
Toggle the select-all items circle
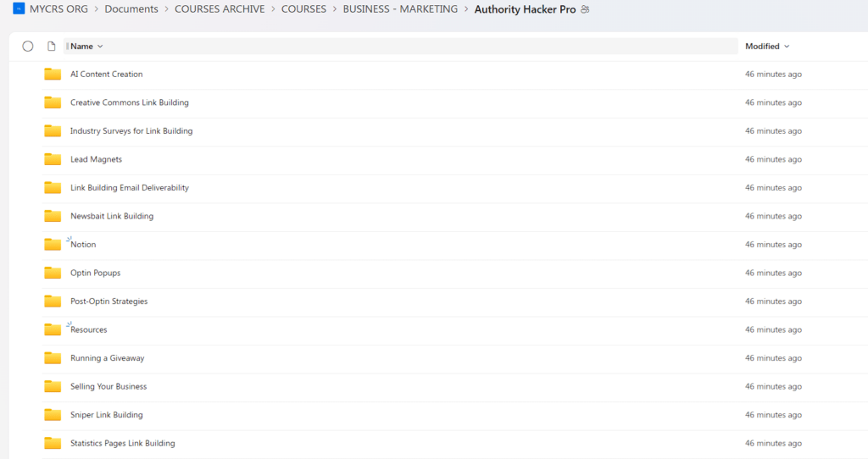[28, 47]
